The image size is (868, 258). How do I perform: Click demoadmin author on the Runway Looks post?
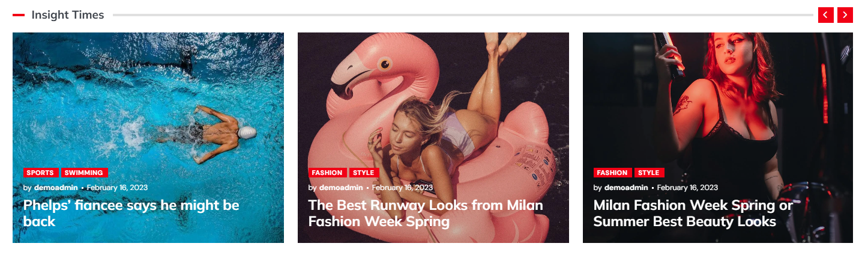[x=341, y=188]
